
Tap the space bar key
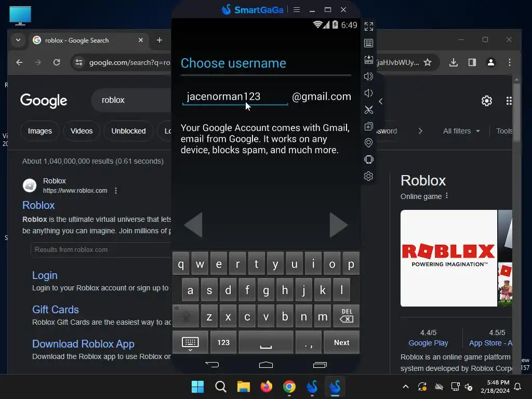point(265,342)
